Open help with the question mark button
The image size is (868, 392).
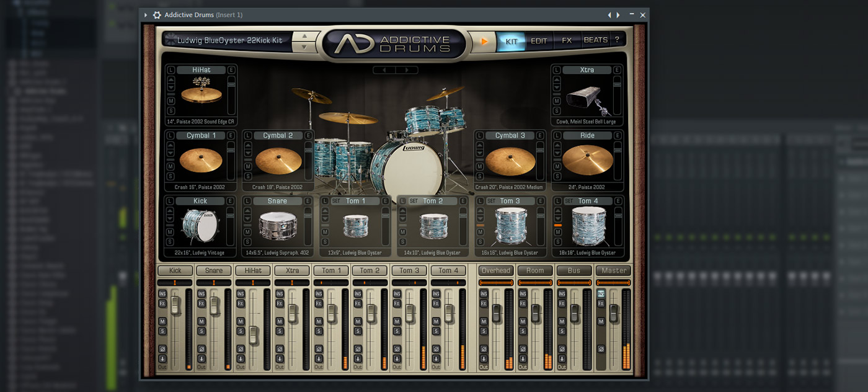coord(617,40)
